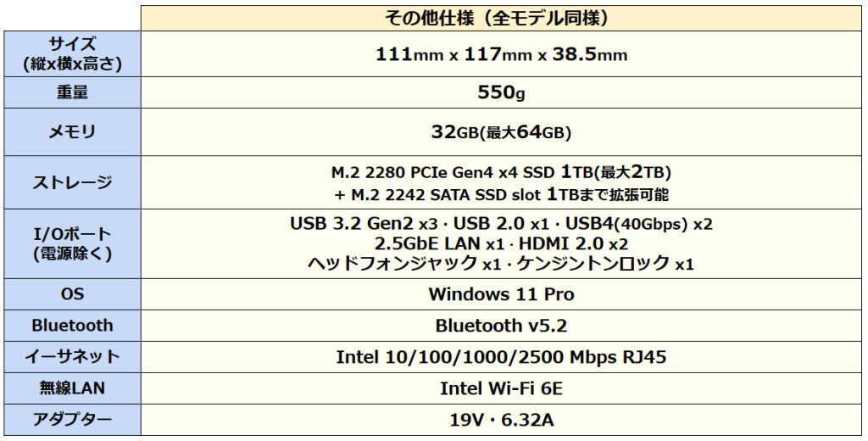This screenshot has width=868, height=441.
Task: Click the その他仕様 table header
Action: tap(501, 17)
